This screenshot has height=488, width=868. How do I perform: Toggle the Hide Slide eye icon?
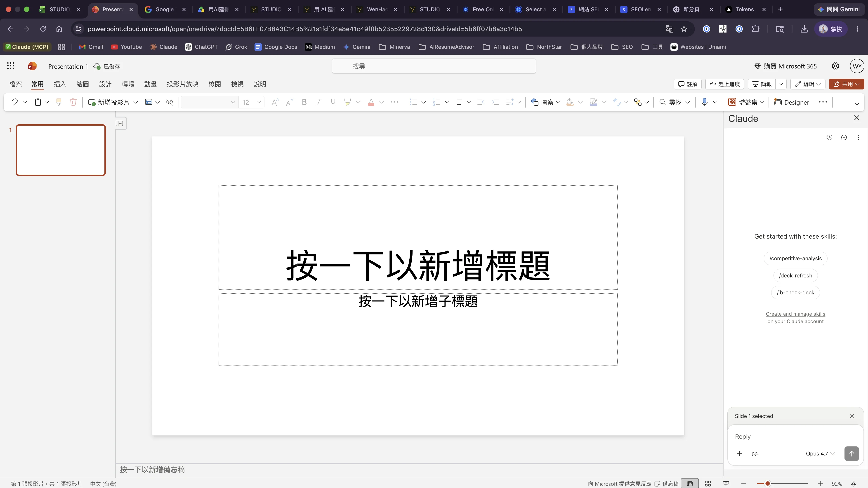point(170,102)
